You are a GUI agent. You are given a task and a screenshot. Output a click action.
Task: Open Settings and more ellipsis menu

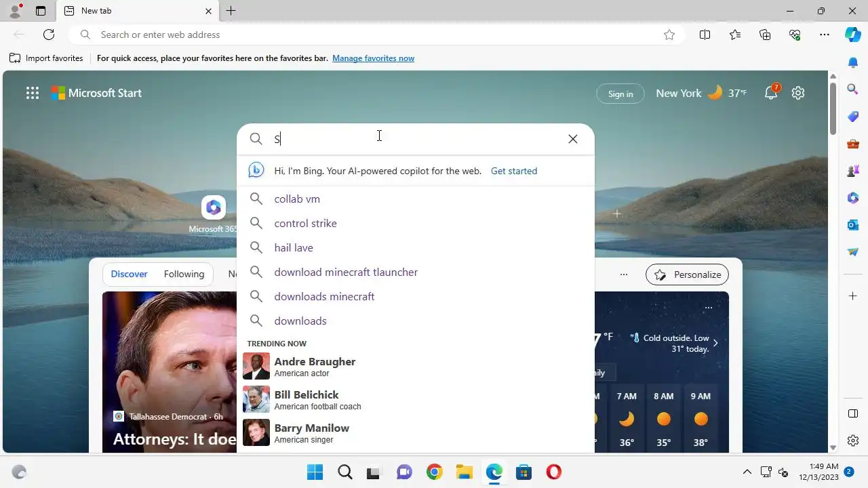(x=825, y=35)
